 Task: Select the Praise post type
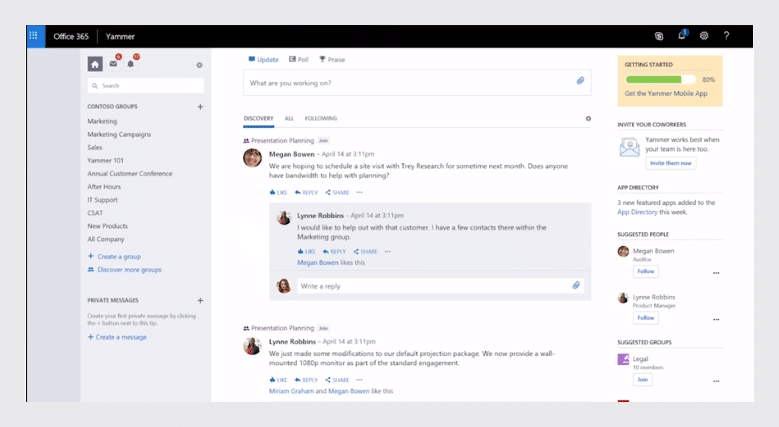(x=332, y=60)
